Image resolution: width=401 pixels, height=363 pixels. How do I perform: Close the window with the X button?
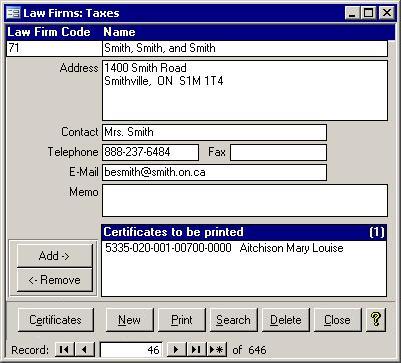[x=386, y=13]
